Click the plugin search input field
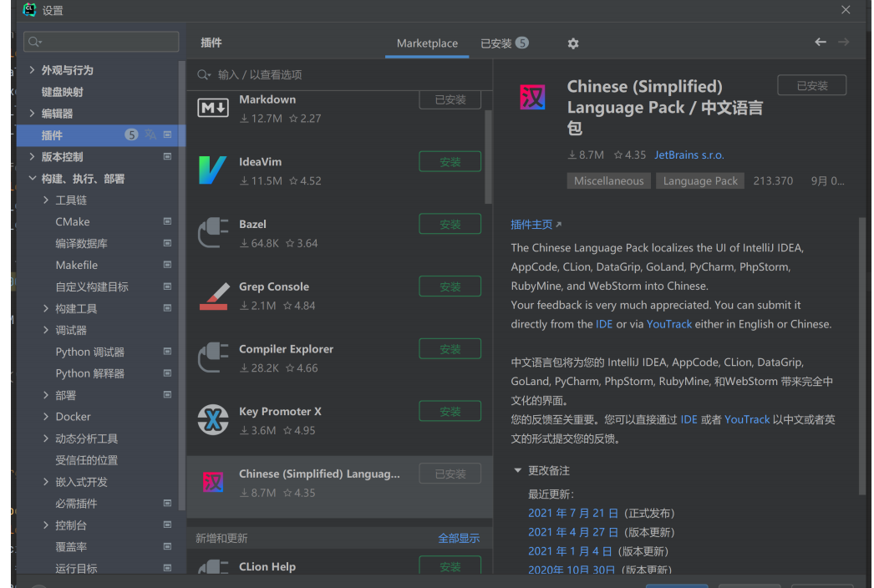 point(340,74)
